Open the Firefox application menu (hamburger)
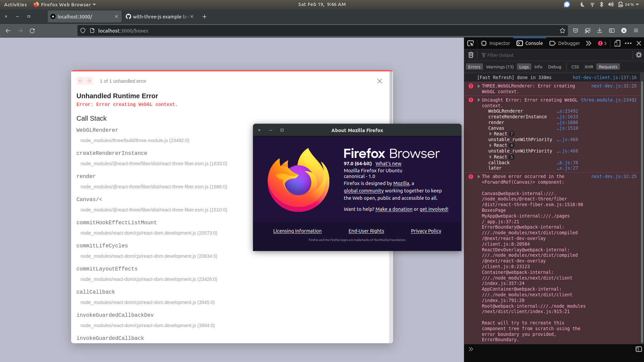 coord(636,31)
